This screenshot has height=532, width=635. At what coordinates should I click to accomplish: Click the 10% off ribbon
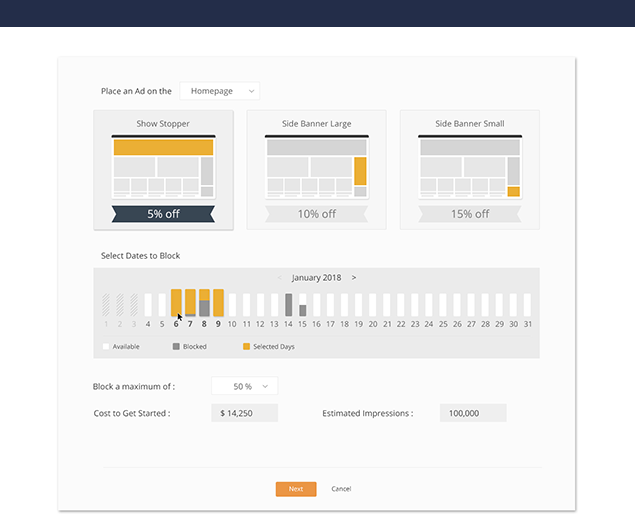point(317,214)
